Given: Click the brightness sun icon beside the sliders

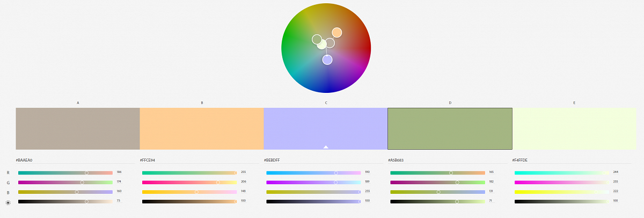Looking at the screenshot, I should (8, 202).
